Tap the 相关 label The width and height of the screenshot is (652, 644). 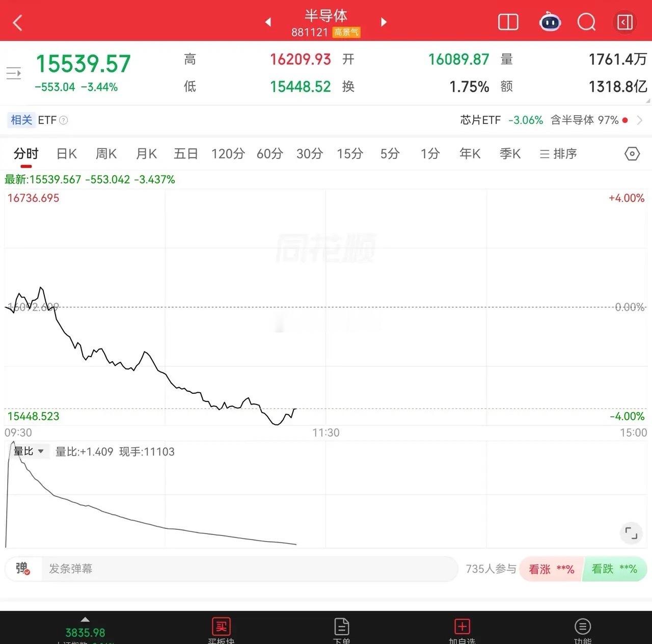point(21,120)
